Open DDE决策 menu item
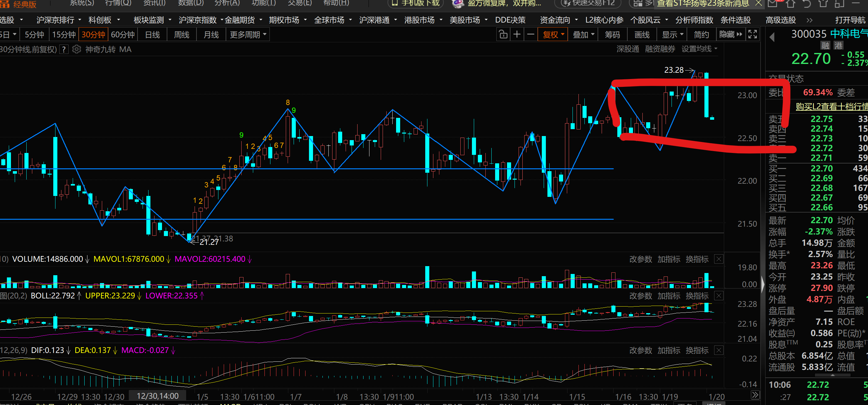This screenshot has width=868, height=405. (510, 20)
